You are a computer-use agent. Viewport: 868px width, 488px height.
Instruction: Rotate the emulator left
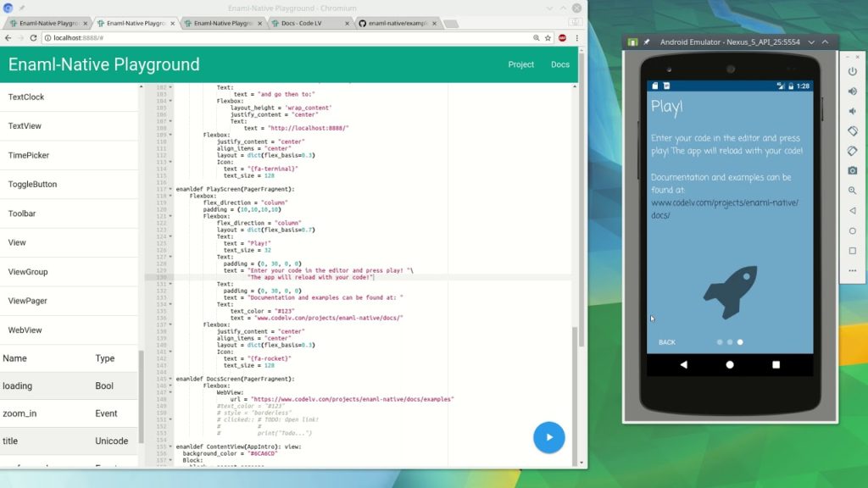[853, 131]
